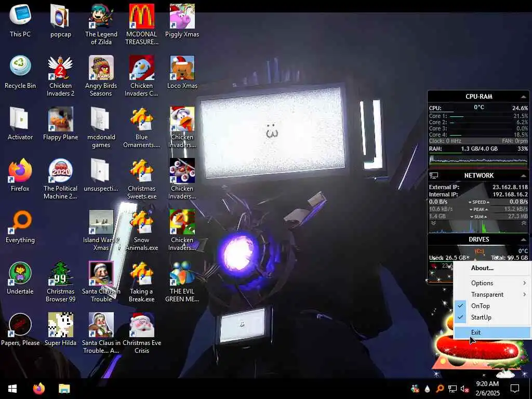Viewport: 532px width, 399px height.
Task: Launch Firefox from the taskbar
Action: [38, 389]
